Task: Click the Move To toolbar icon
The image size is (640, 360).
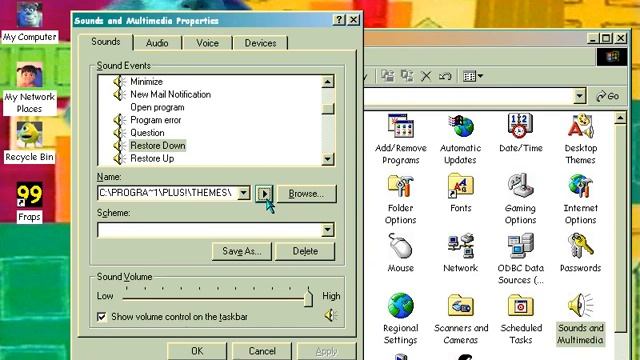Action: click(x=387, y=76)
